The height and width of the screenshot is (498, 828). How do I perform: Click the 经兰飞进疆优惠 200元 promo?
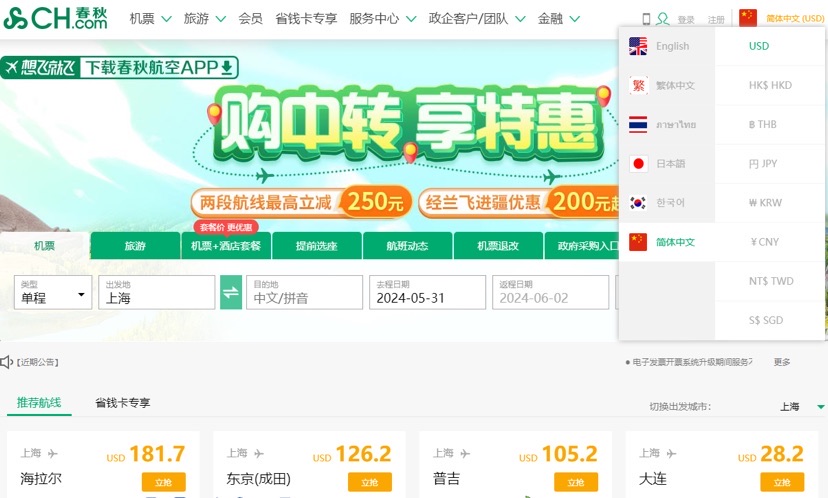point(519,202)
